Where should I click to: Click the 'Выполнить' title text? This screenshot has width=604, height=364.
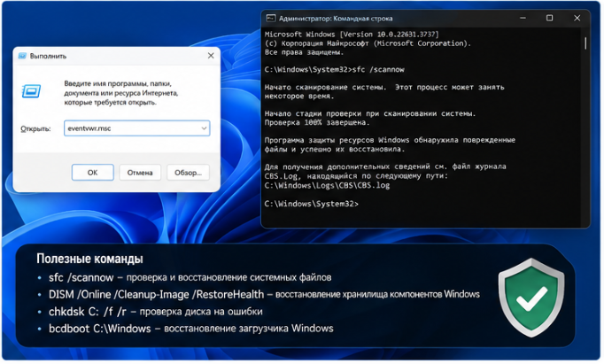tap(48, 56)
